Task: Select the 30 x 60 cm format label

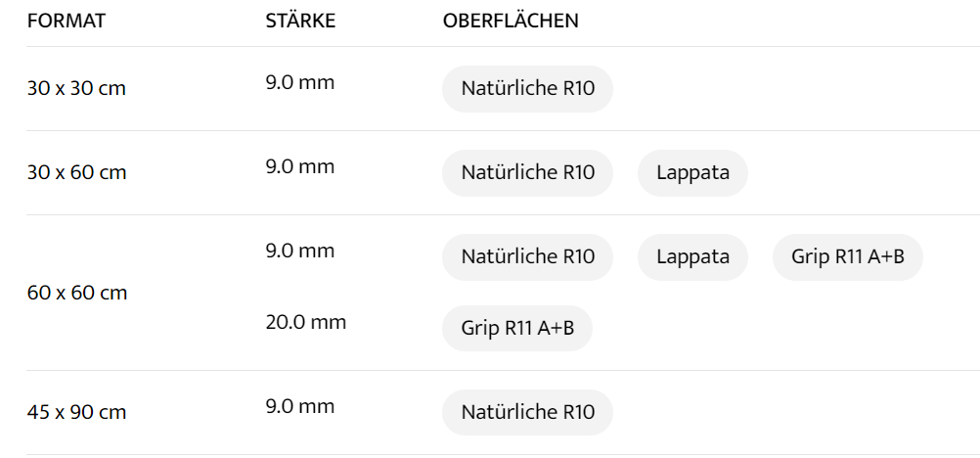Action: (76, 173)
